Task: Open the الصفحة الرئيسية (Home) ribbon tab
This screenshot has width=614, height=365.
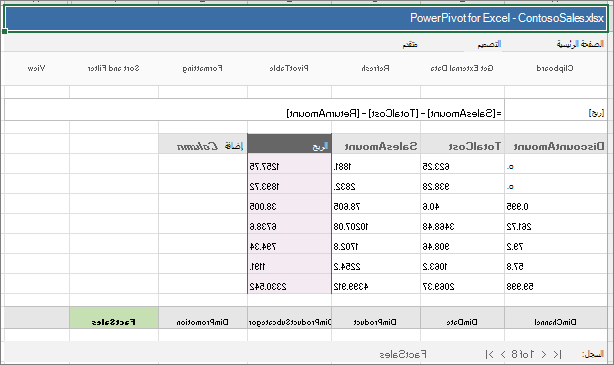Action: click(580, 44)
